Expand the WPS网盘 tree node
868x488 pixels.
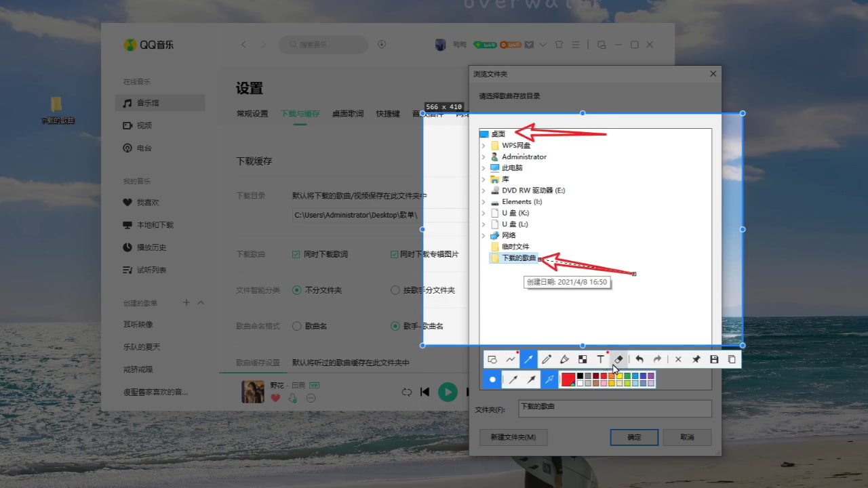click(484, 145)
